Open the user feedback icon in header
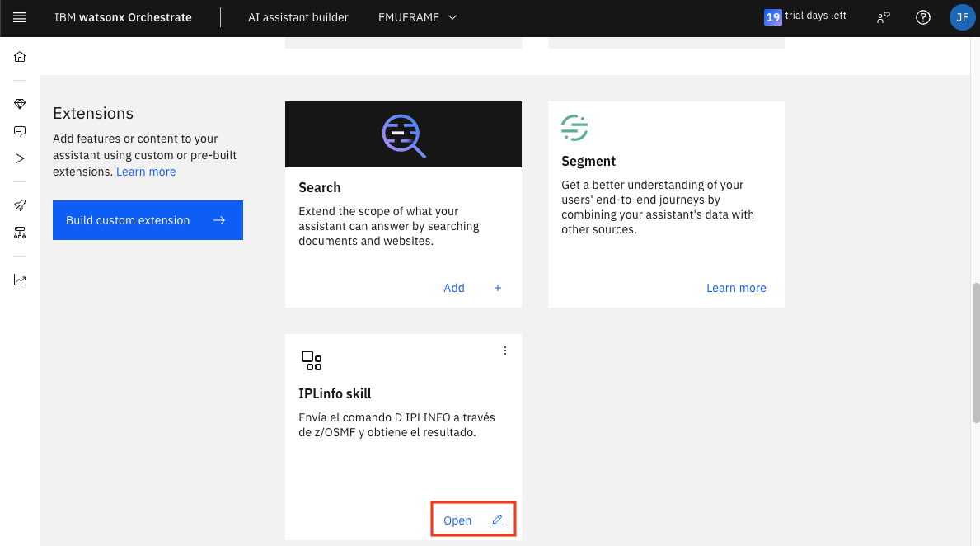Viewport: 980px width, 546px height. click(883, 17)
